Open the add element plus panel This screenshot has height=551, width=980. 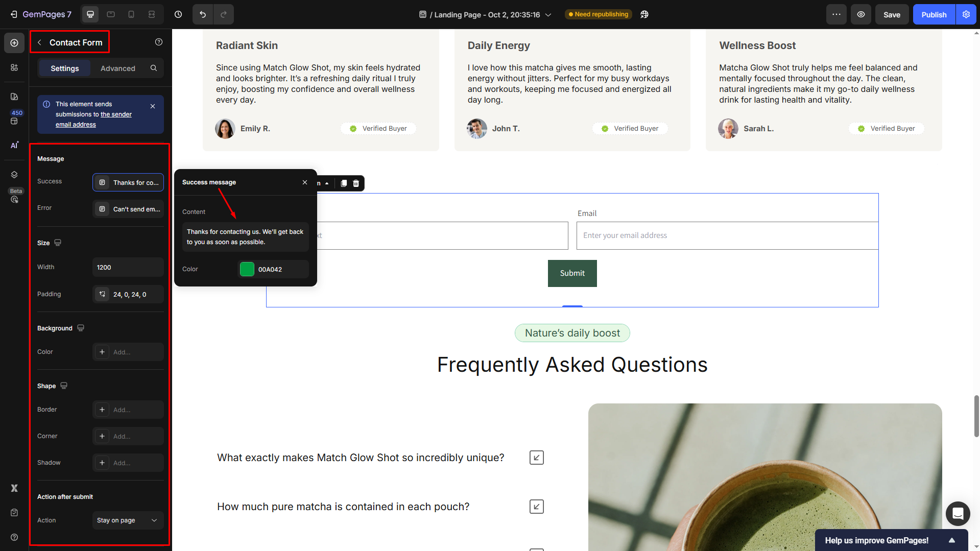click(14, 43)
